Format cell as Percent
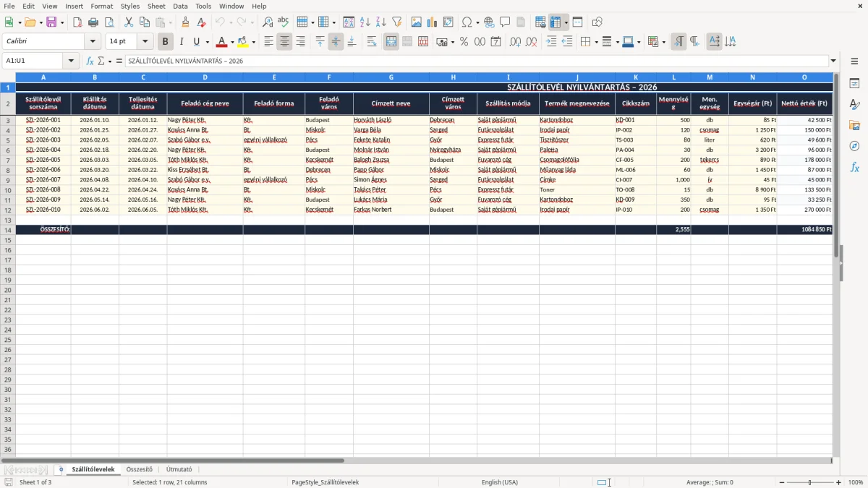 coord(464,42)
